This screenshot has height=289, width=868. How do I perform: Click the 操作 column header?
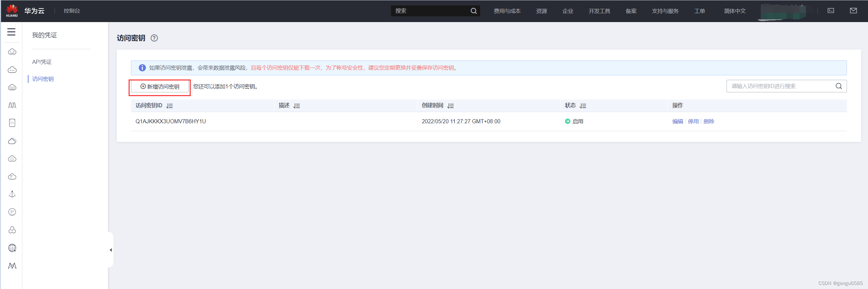[678, 106]
